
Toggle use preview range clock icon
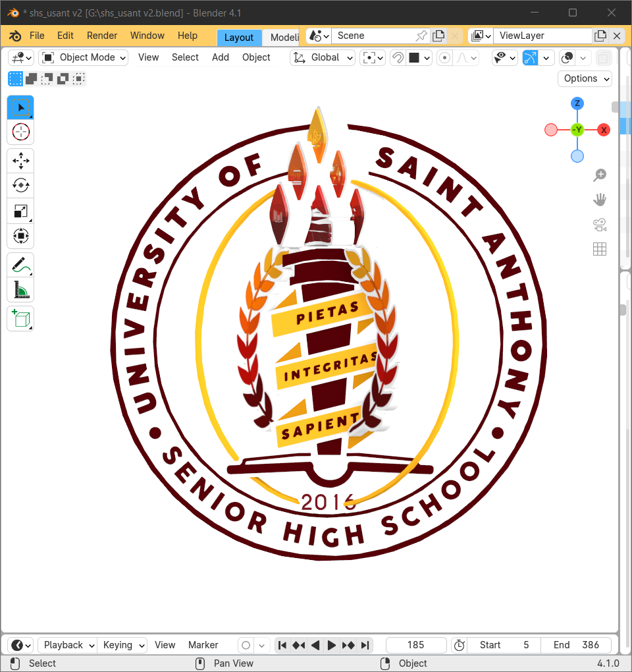pos(460,645)
